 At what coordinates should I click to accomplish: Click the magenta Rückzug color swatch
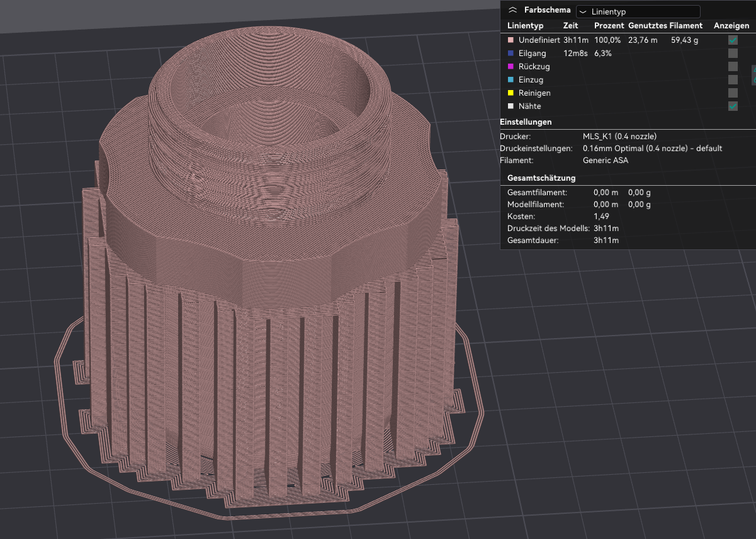coord(511,67)
